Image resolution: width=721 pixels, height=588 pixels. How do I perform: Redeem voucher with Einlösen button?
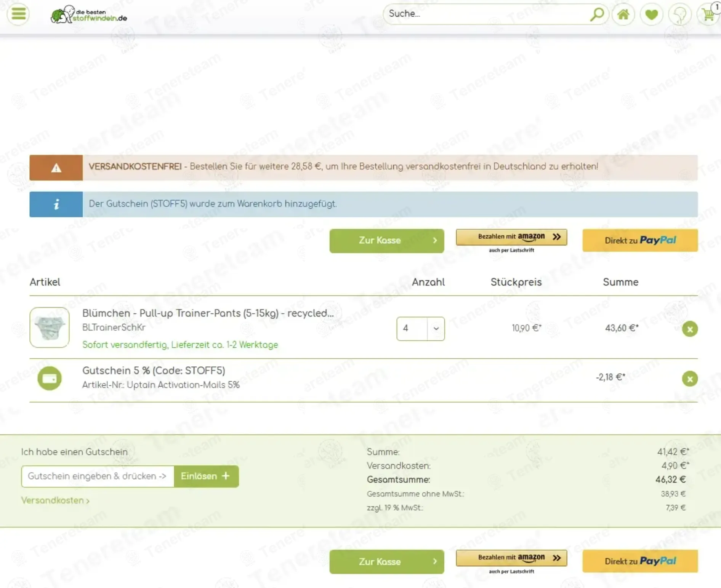tap(206, 476)
